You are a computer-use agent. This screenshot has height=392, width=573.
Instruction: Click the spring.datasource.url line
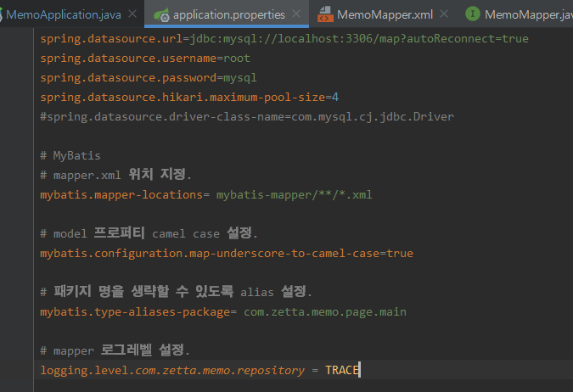284,39
